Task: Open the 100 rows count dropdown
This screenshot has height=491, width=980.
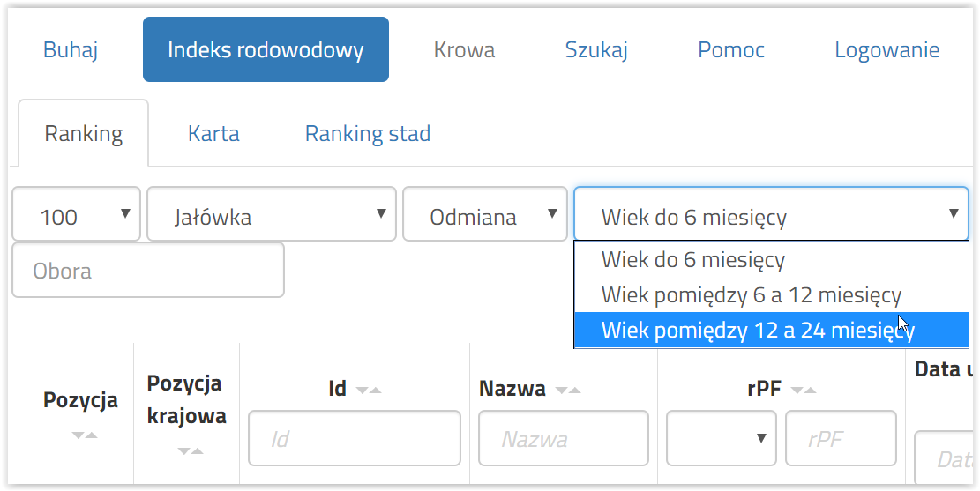Action: (x=76, y=214)
